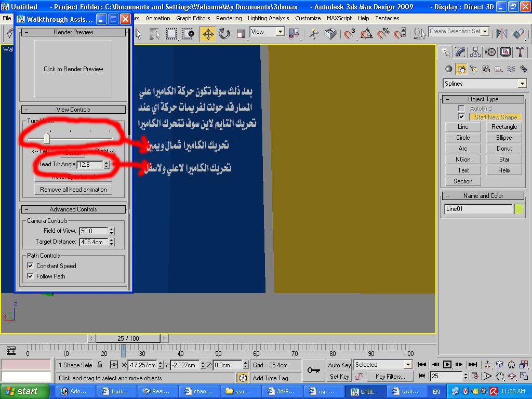Collapse the Name and Color rollout
The height and width of the screenshot is (399, 532).
pyautogui.click(x=483, y=196)
